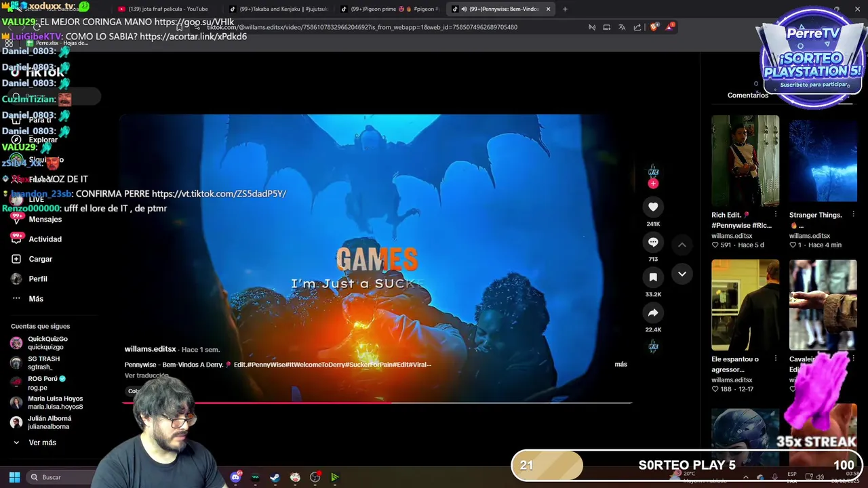Image resolution: width=868 pixels, height=488 pixels.
Task: Open the Perre.xlsx bookmark in the bookmarks bar
Action: pyautogui.click(x=57, y=43)
